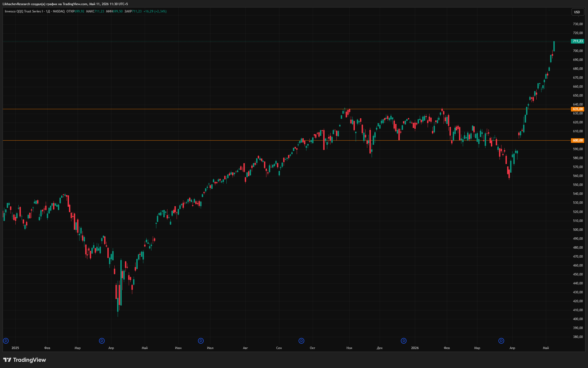Click the 2026 label on the time axis
The width and height of the screenshot is (588, 368).
click(415, 348)
